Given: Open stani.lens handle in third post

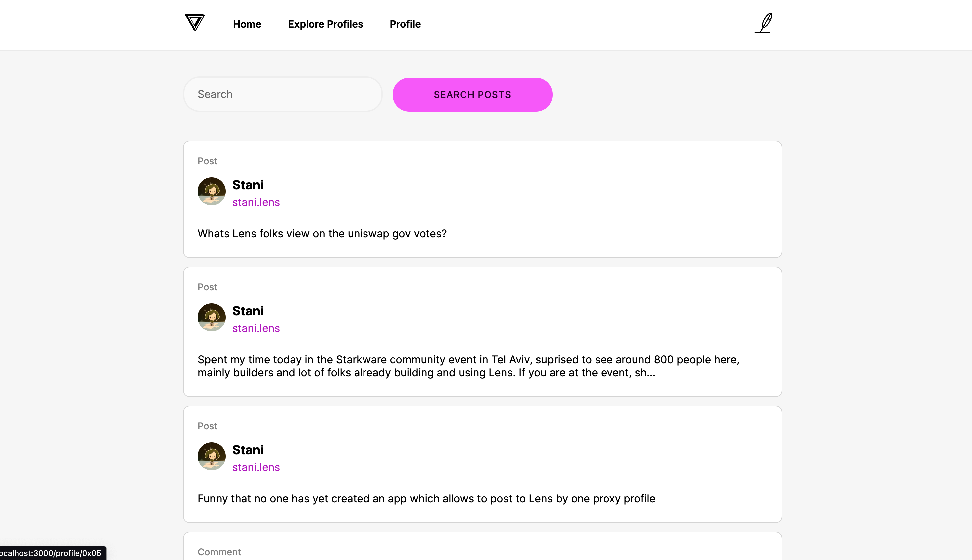Looking at the screenshot, I should click(x=256, y=467).
